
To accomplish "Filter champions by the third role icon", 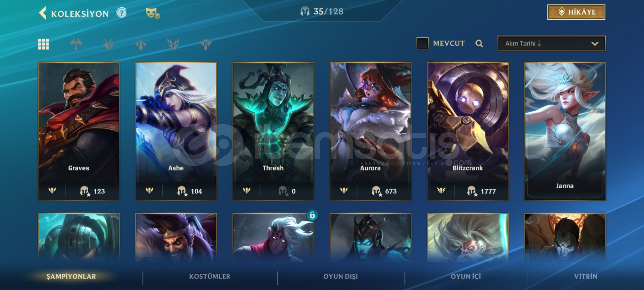I will point(141,44).
